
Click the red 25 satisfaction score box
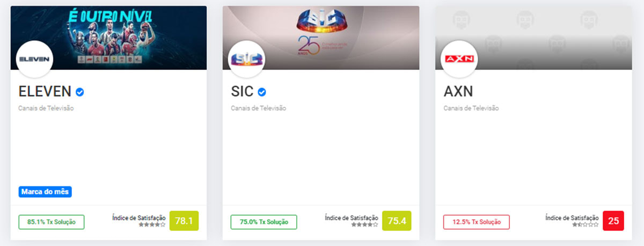pyautogui.click(x=613, y=221)
